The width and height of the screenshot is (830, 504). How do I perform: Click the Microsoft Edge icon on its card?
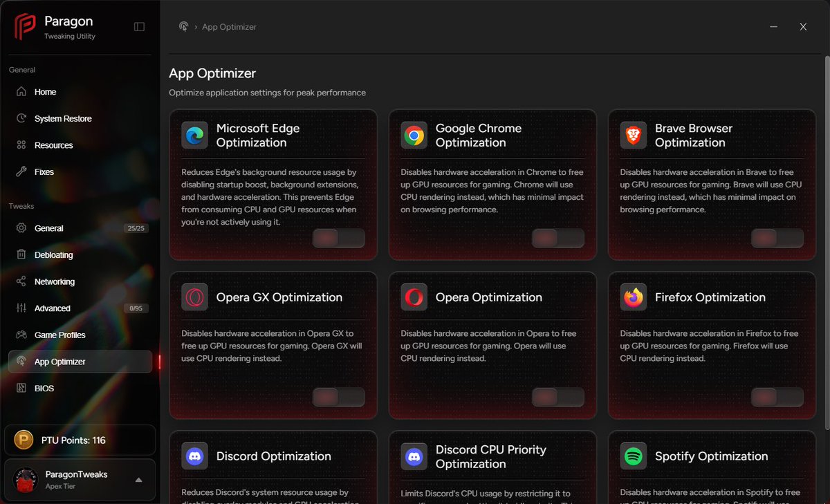point(194,136)
